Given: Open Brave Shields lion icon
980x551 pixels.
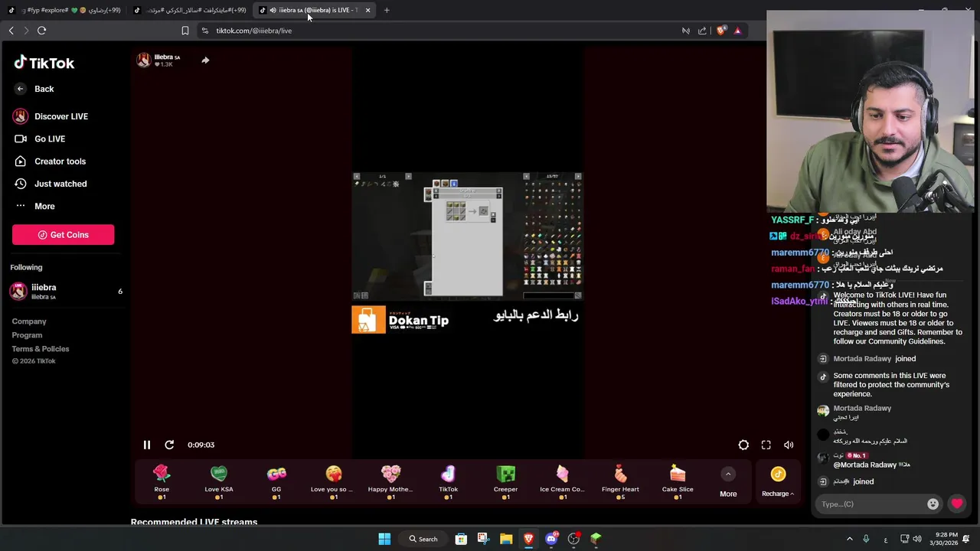Looking at the screenshot, I should click(x=721, y=31).
